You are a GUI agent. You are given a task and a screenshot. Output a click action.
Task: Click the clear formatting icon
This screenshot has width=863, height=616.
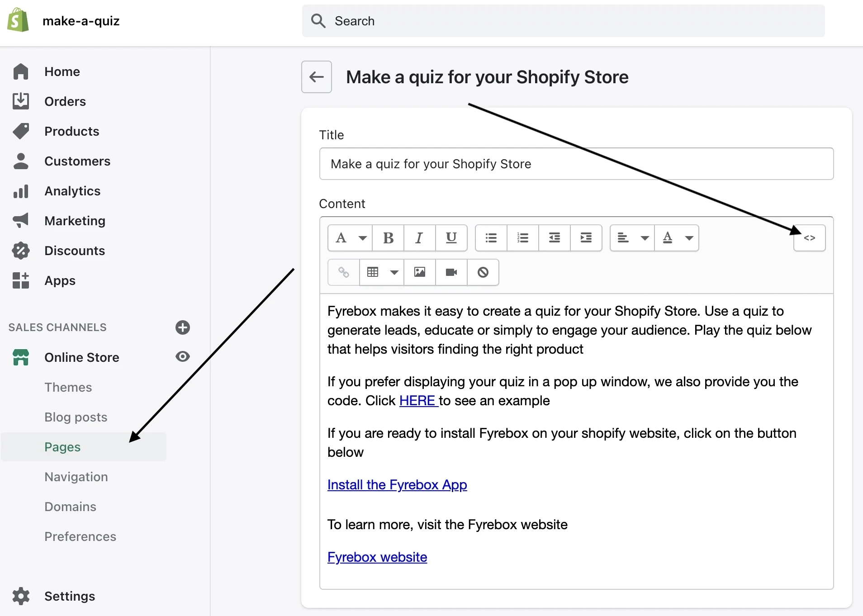[483, 272]
